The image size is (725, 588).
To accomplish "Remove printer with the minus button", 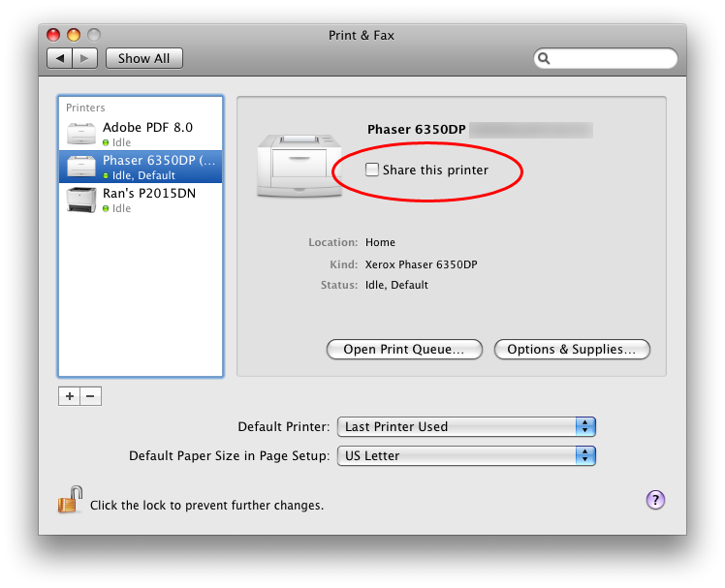I will coord(91,396).
